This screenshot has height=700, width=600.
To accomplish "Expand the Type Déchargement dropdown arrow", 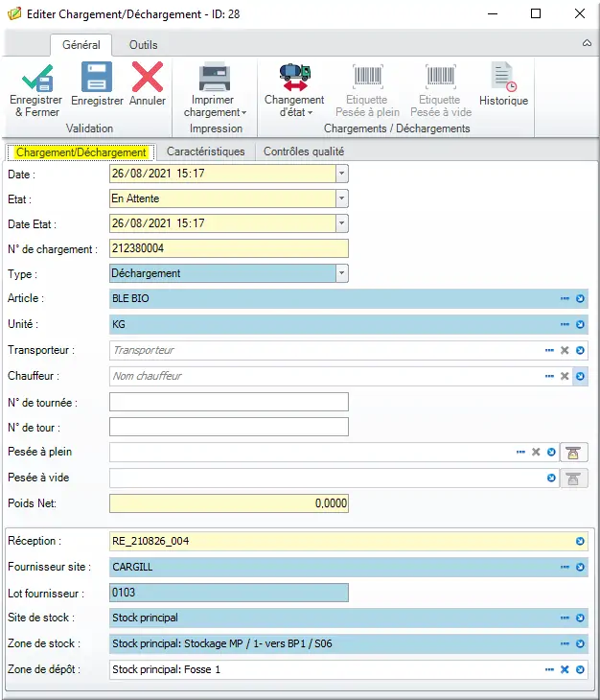I will tap(342, 273).
